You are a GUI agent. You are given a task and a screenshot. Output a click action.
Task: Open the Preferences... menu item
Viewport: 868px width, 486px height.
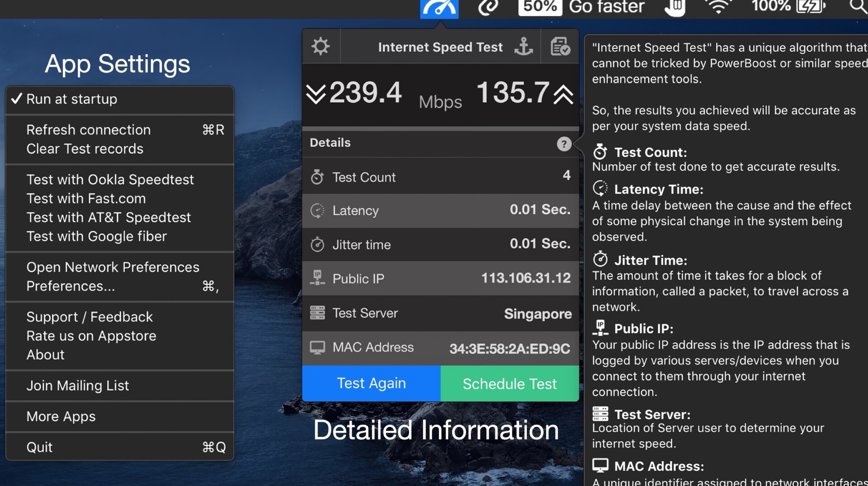coord(120,286)
